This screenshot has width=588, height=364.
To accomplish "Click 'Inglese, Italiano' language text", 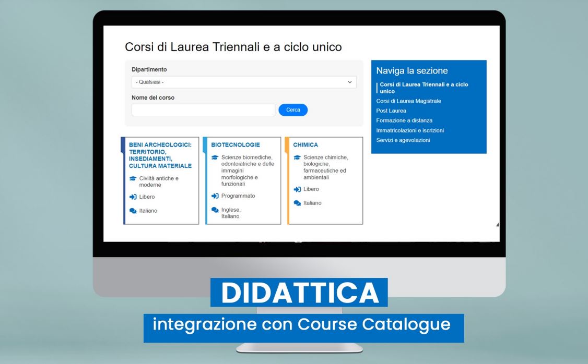I will click(231, 213).
